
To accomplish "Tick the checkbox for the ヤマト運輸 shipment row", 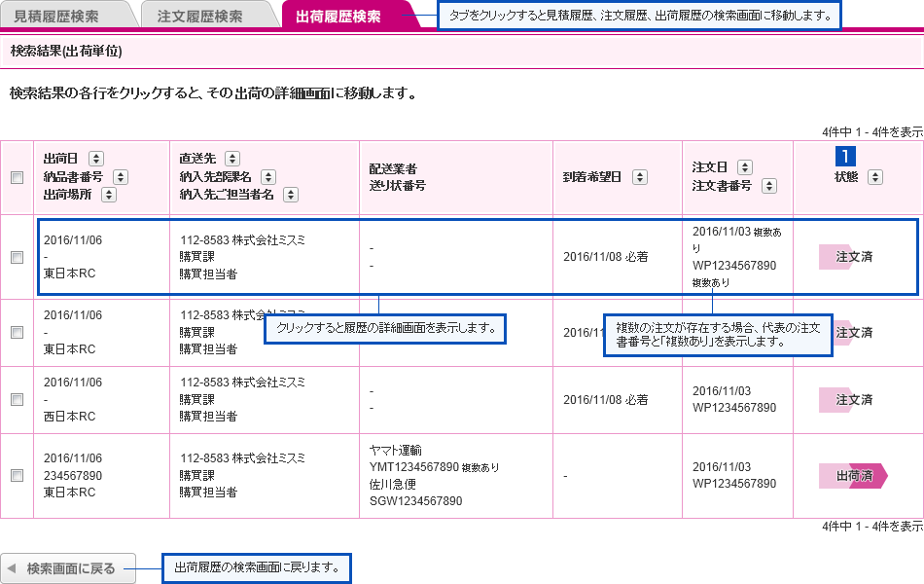I will click(x=16, y=475).
